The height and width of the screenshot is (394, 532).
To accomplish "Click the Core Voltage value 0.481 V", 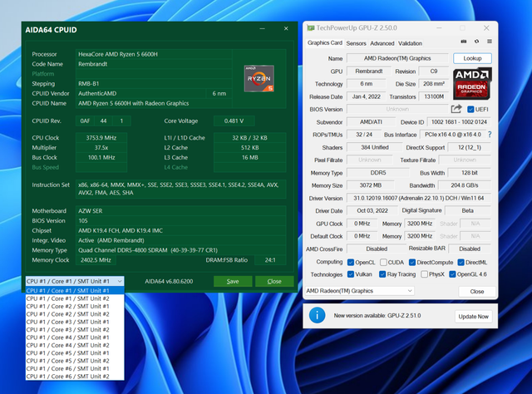I will click(x=234, y=121).
